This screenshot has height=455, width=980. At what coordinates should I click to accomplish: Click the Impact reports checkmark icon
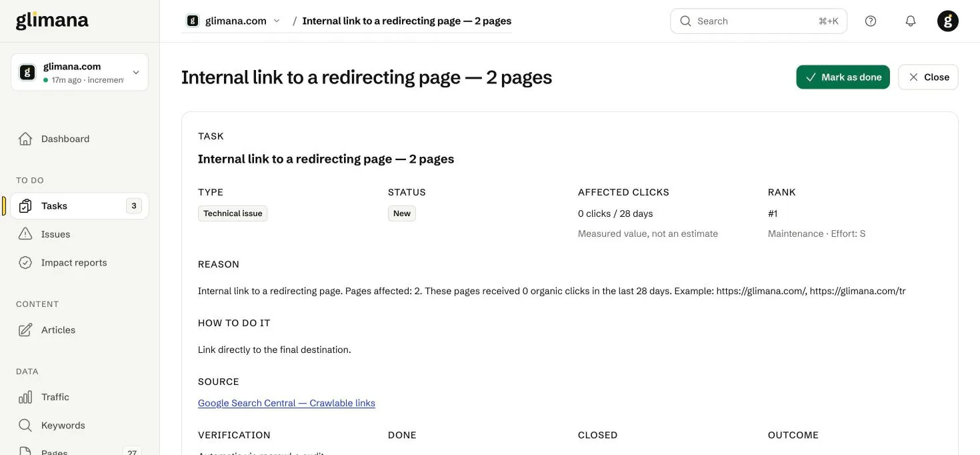click(25, 263)
